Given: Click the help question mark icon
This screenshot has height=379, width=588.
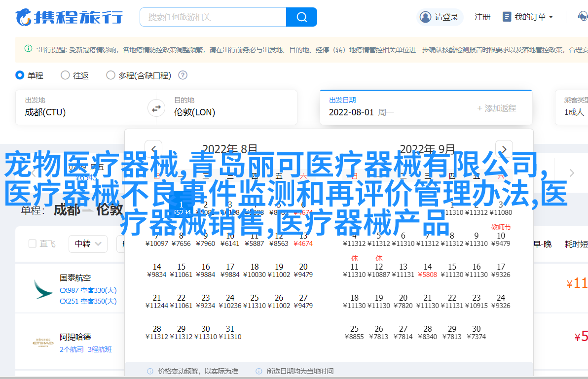Looking at the screenshot, I should click(x=183, y=75).
